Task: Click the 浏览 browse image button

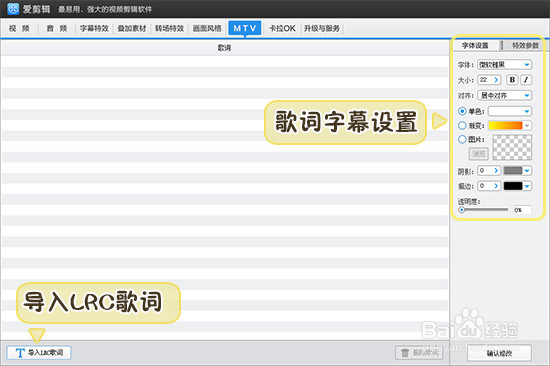Action: coord(478,154)
